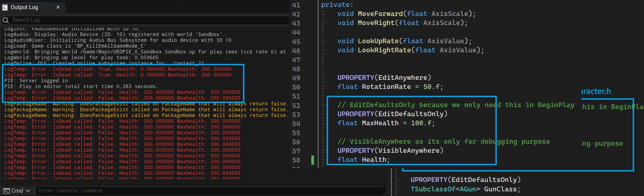Click the MoveForward function declaration
The image size is (644, 196).
tap(380, 14)
